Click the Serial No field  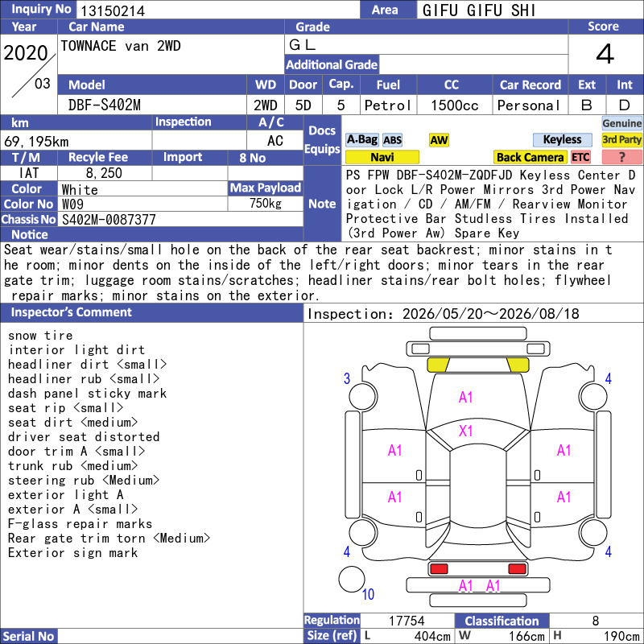(x=180, y=636)
